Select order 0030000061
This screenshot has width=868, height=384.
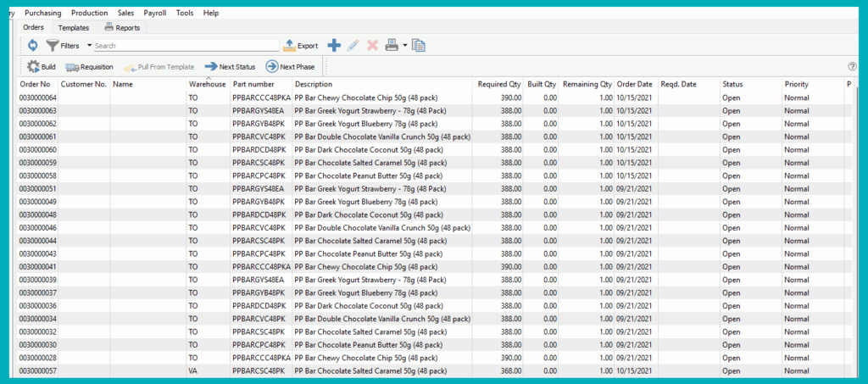(434, 136)
